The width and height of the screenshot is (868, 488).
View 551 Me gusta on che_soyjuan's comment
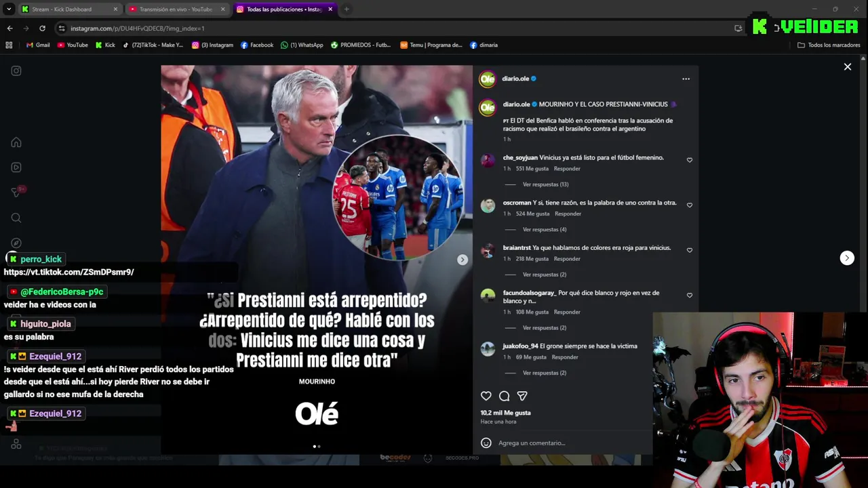532,169
